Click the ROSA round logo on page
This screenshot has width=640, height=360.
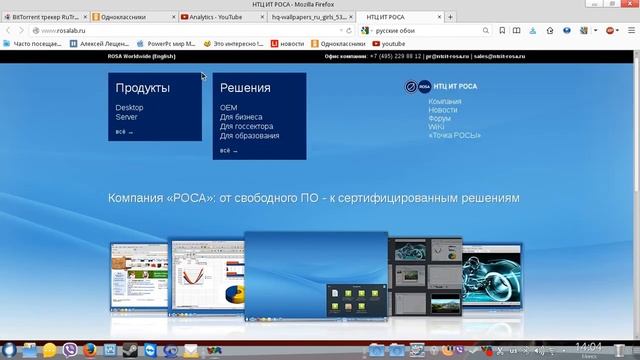(x=424, y=87)
